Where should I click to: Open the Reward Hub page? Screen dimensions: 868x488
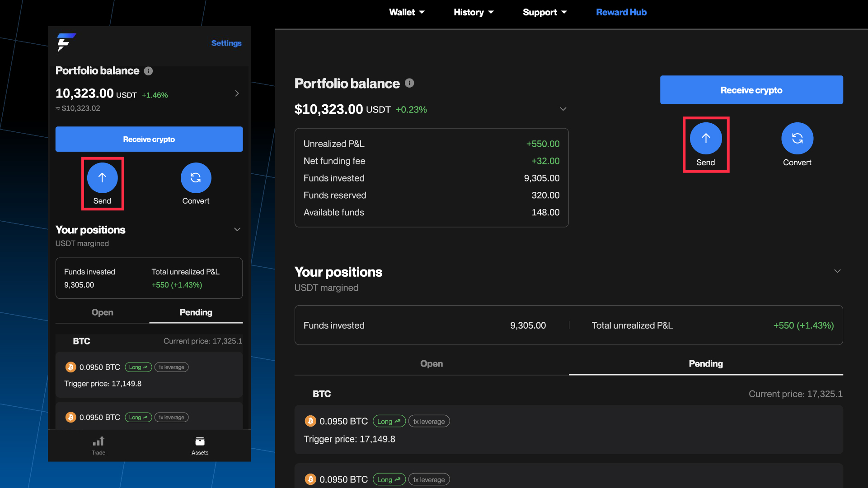(x=621, y=12)
